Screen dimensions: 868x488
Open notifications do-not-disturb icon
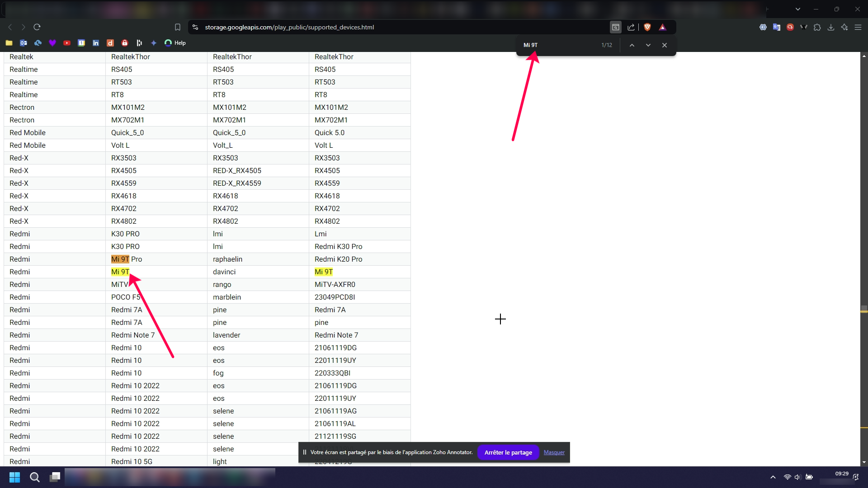856,477
